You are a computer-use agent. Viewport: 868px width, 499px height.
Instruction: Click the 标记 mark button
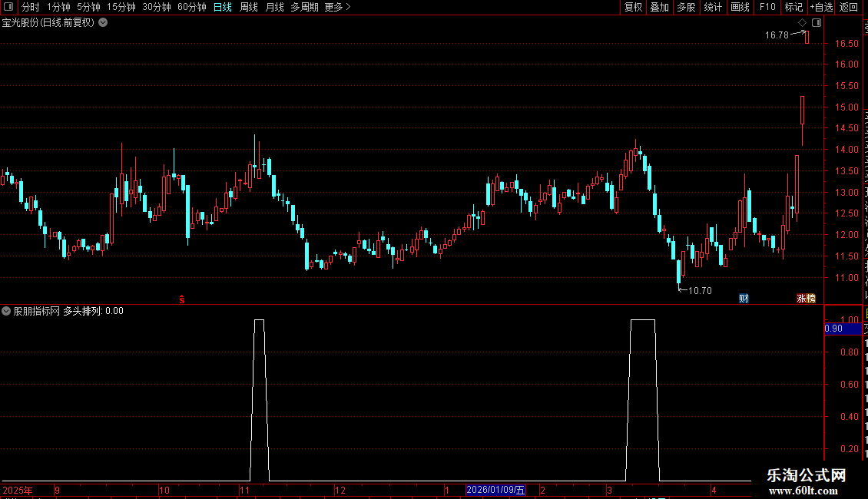[x=793, y=7]
